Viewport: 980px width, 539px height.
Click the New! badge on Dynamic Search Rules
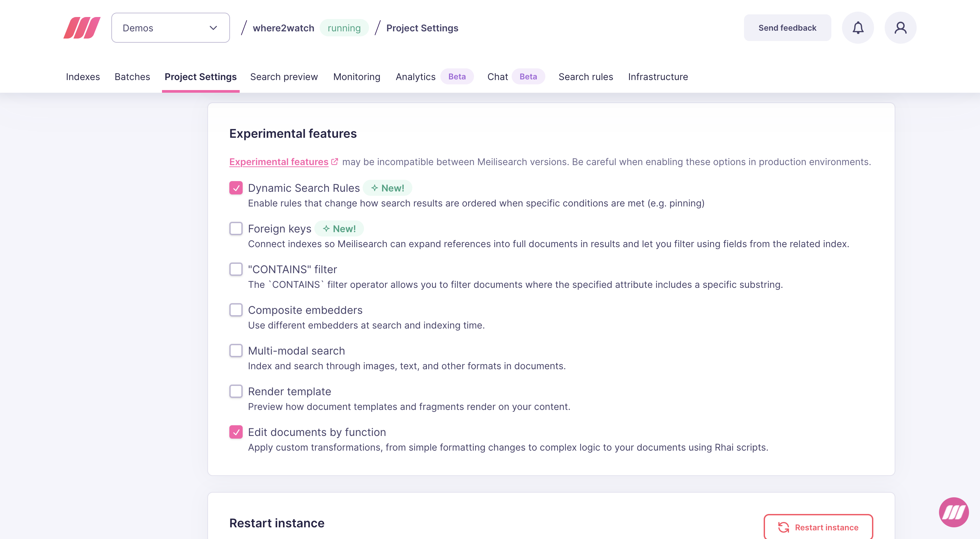click(387, 188)
